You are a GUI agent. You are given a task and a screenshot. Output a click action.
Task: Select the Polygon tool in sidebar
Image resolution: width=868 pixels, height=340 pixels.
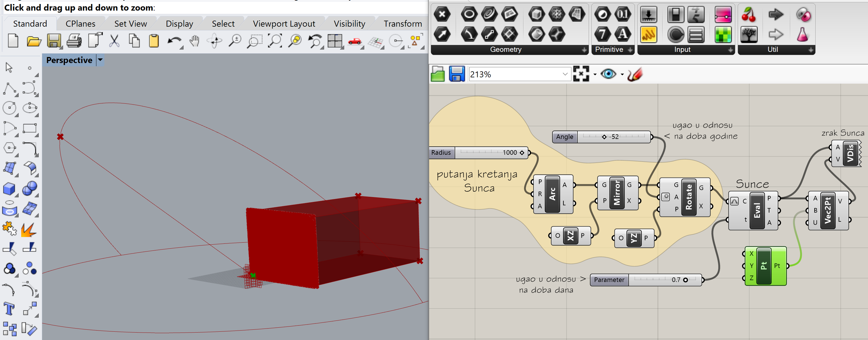click(x=9, y=148)
